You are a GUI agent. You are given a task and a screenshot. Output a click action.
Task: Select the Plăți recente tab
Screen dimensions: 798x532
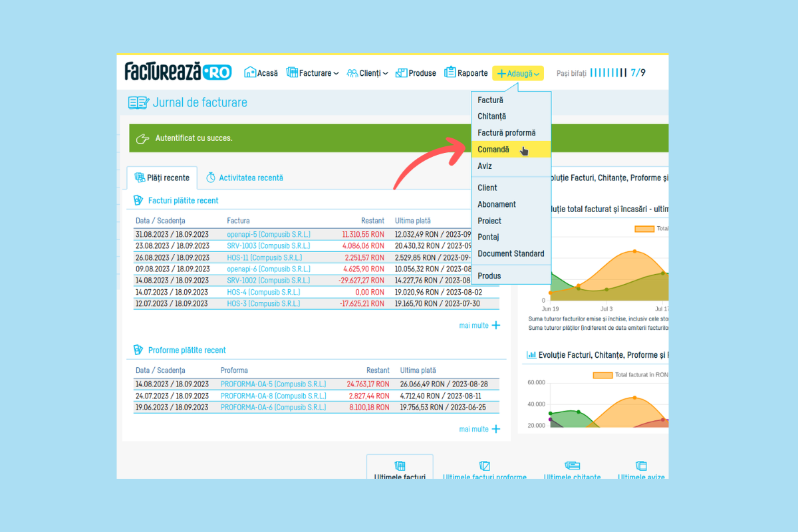click(x=162, y=178)
